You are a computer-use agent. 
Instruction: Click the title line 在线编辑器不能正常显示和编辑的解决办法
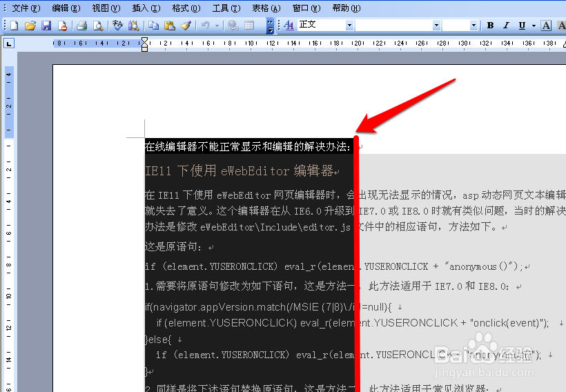point(248,146)
